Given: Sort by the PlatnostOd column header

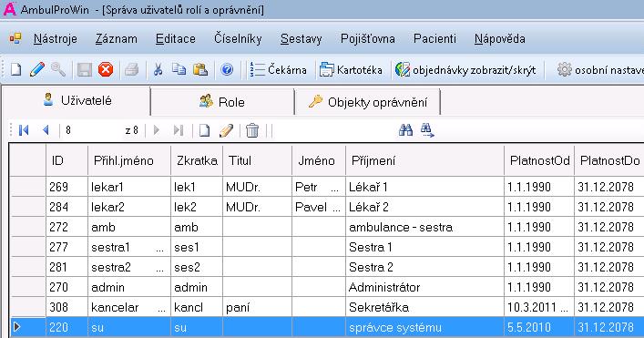Looking at the screenshot, I should click(x=539, y=160).
